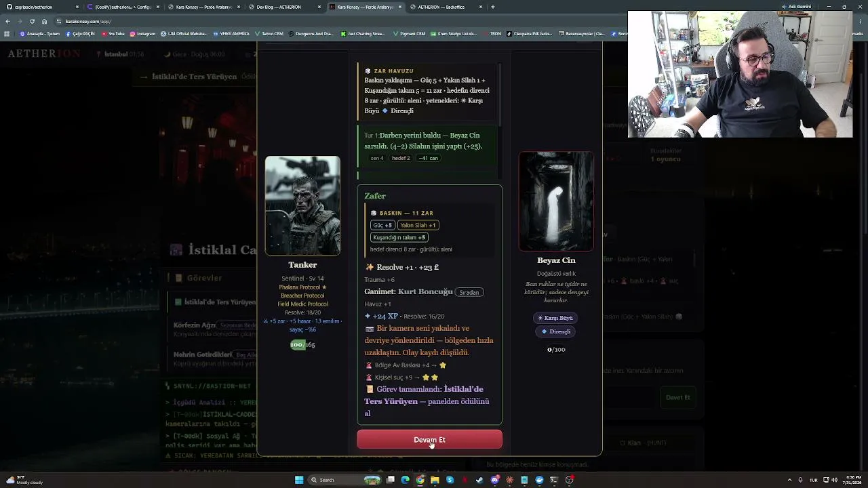The height and width of the screenshot is (488, 868).
Task: Click the camera icon in the warning line
Action: [370, 328]
